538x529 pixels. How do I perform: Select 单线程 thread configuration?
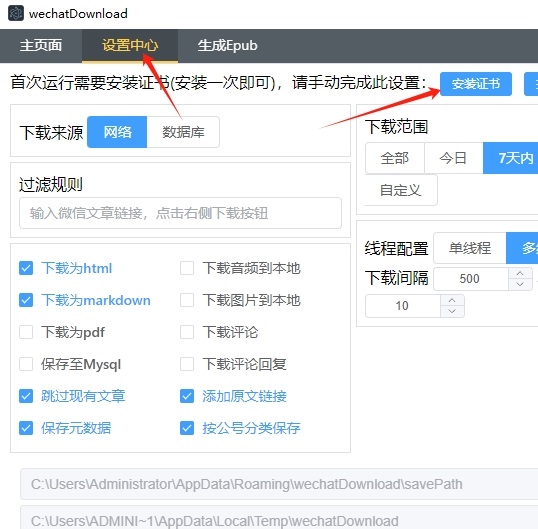pos(470,248)
